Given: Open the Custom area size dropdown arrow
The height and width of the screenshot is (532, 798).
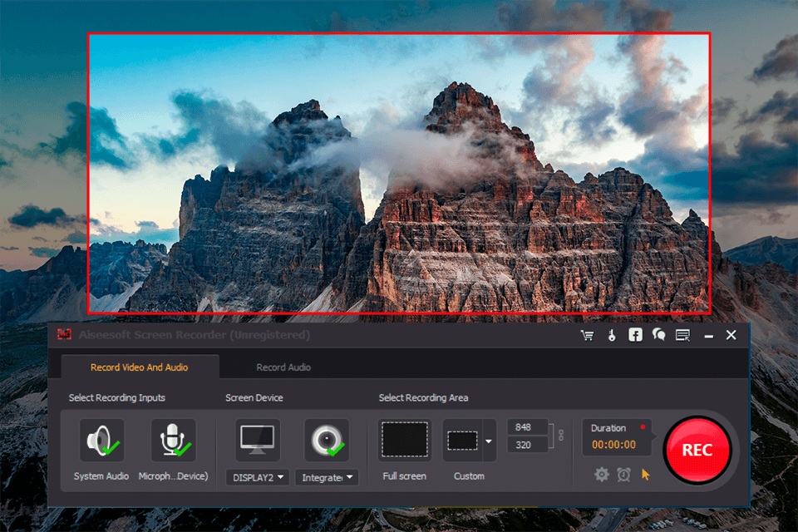Looking at the screenshot, I should point(489,441).
